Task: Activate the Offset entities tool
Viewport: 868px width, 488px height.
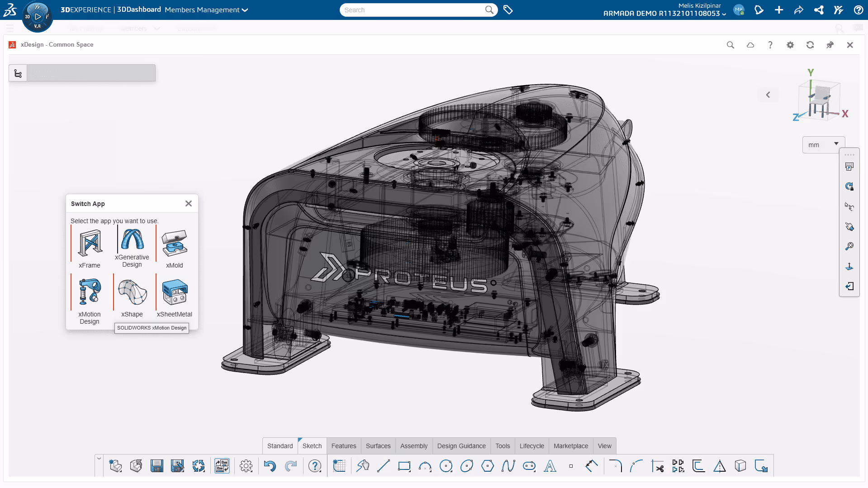Action: [x=699, y=466]
